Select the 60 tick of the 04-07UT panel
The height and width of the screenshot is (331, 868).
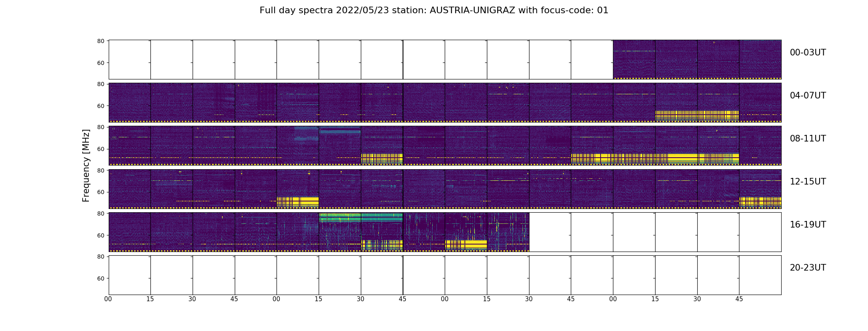coord(100,106)
